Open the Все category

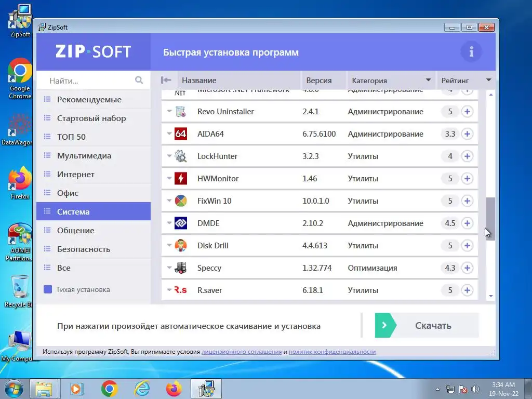point(94,268)
